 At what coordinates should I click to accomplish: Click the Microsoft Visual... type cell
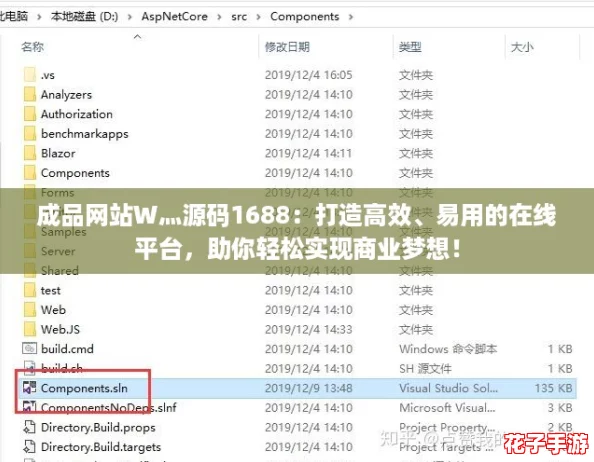pos(447,408)
